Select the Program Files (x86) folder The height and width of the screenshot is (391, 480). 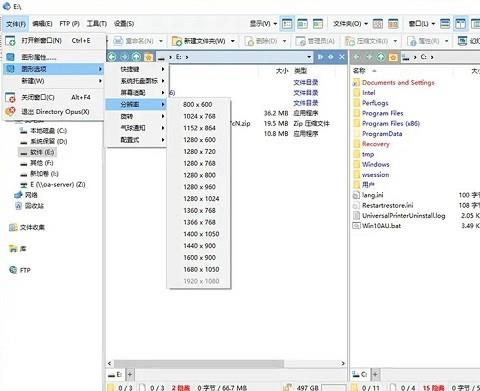click(x=387, y=123)
